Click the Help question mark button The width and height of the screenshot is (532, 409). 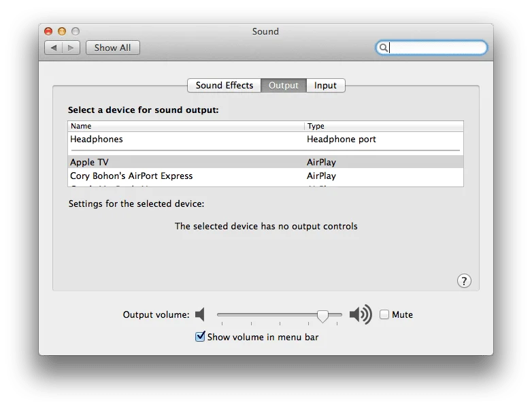pos(463,281)
